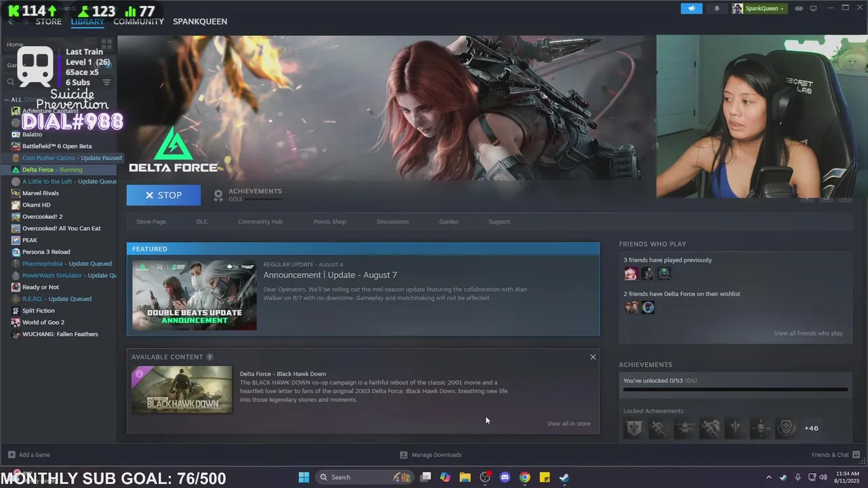Select Split Fiction game
Image resolution: width=868 pixels, height=488 pixels.
click(39, 310)
